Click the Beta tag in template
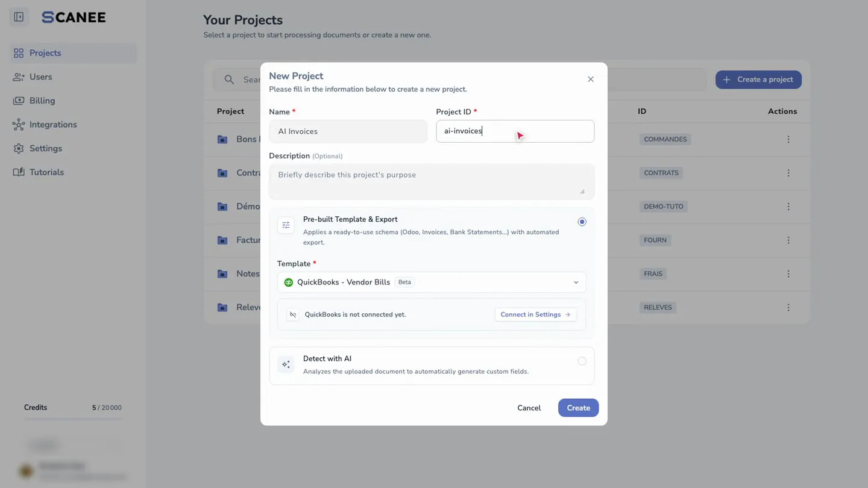868x488 pixels. [404, 282]
